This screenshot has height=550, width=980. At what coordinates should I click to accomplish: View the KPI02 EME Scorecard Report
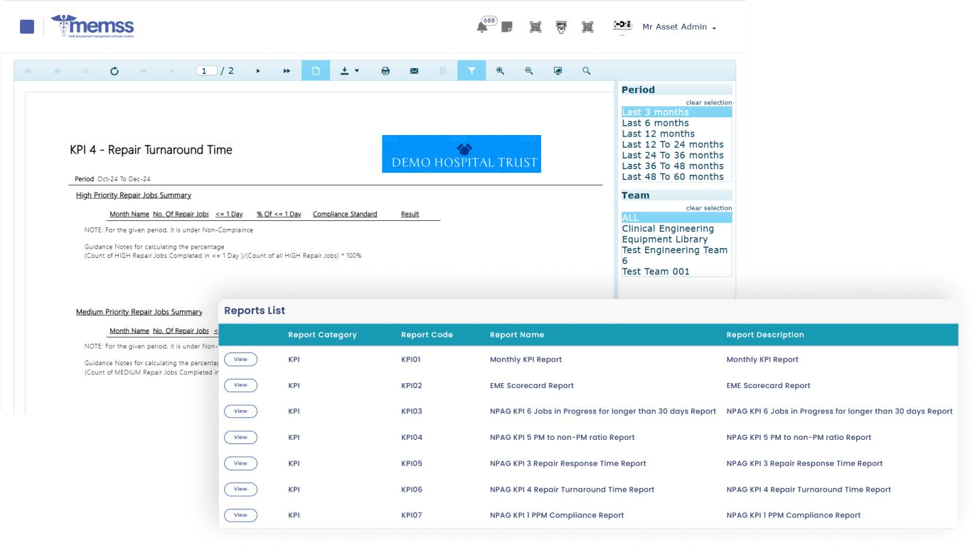point(240,385)
